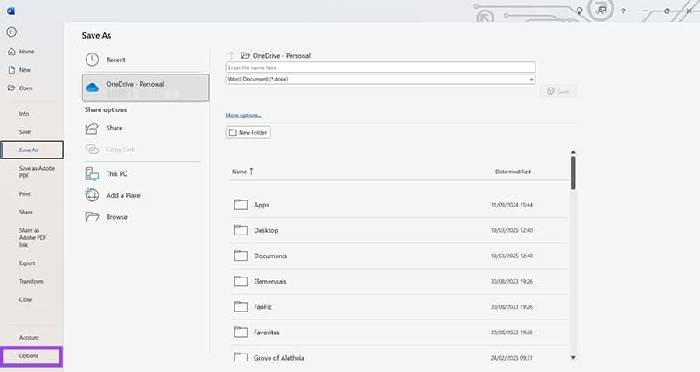Click the Grove of Alethea folder icon
700x372 pixels.
coord(241,357)
